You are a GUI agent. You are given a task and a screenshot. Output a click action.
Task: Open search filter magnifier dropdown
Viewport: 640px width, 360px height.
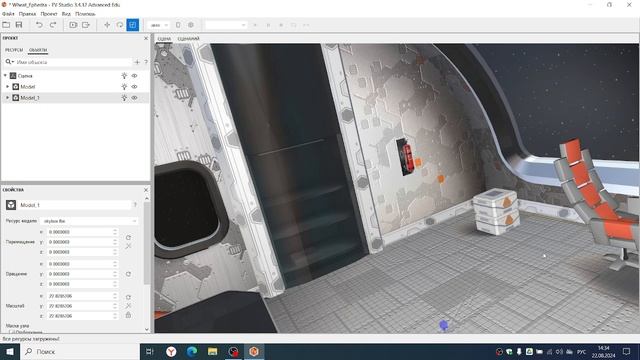tap(9, 62)
